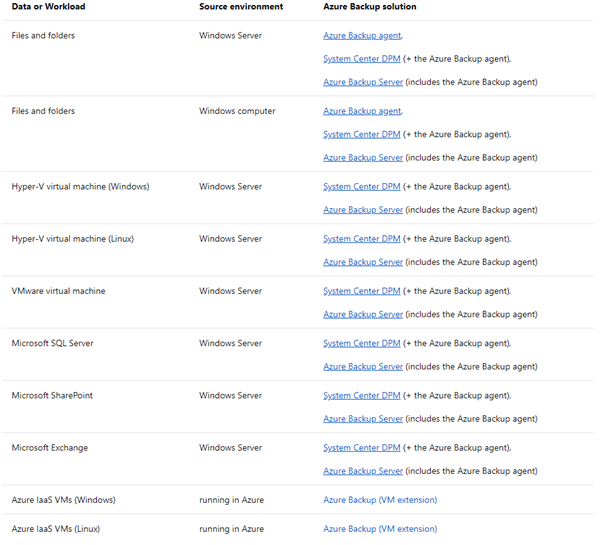The image size is (602, 545).
Task: Open System Center DPM link for Microsoft SharePoint
Action: point(362,396)
